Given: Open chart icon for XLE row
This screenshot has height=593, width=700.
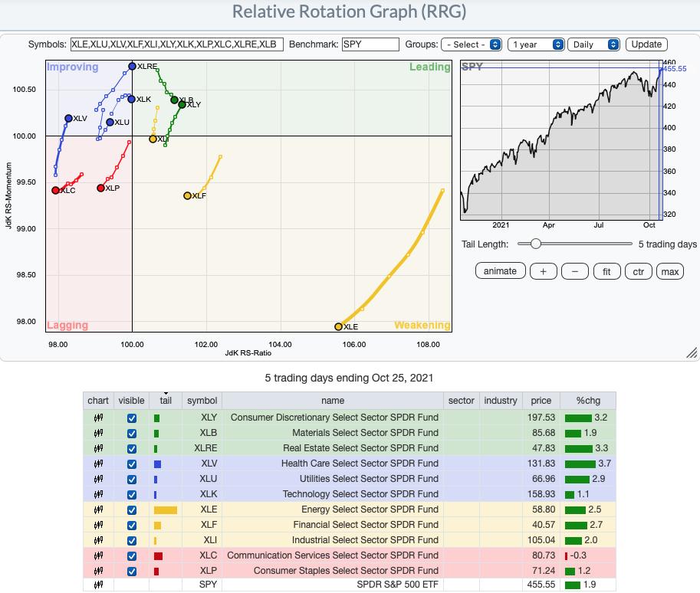Looking at the screenshot, I should 98,509.
